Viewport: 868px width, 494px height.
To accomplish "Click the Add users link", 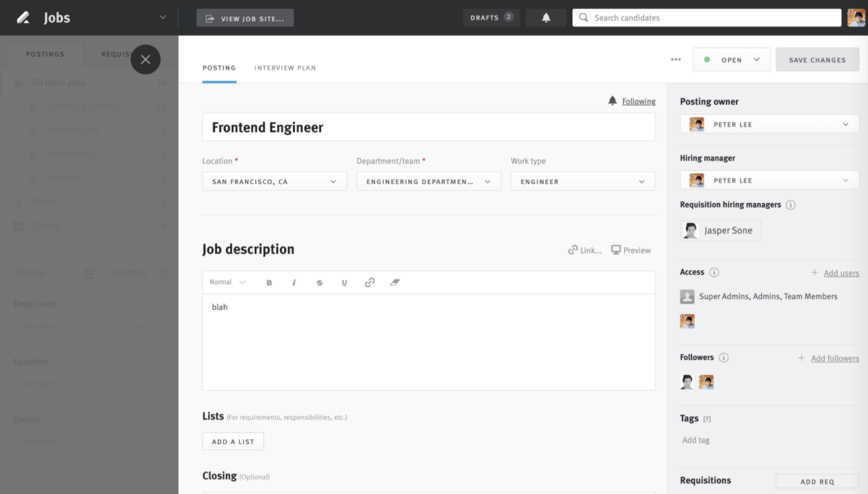I will coord(841,273).
